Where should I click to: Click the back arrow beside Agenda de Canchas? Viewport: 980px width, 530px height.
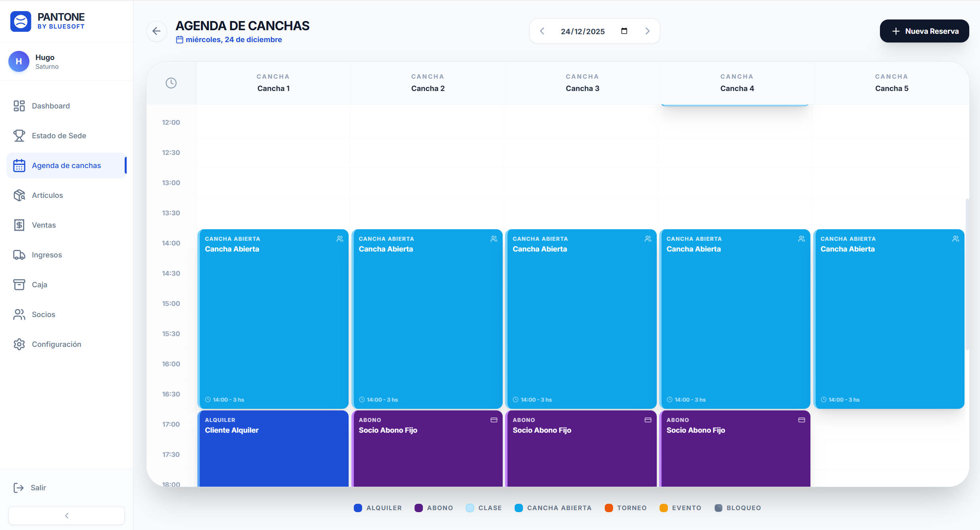point(156,31)
